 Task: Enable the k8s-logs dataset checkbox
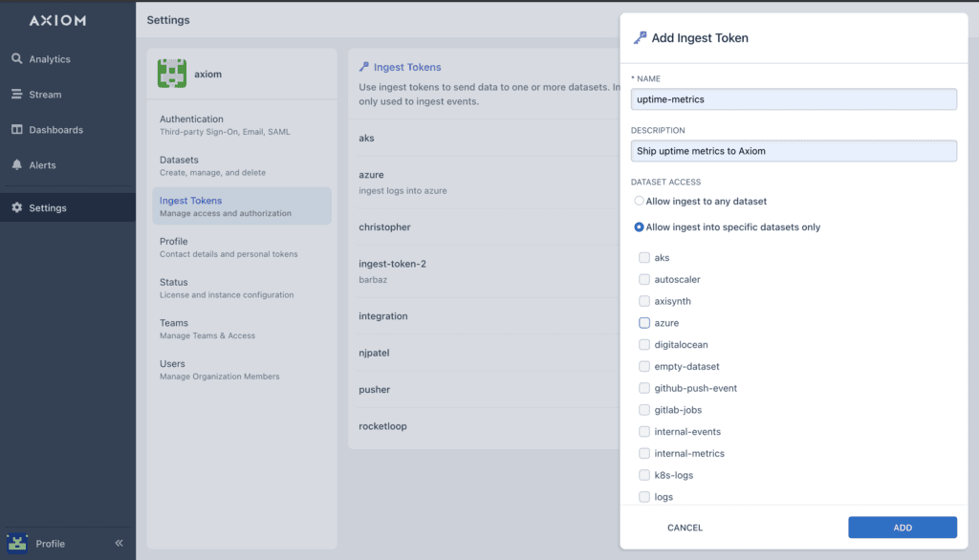coord(644,475)
